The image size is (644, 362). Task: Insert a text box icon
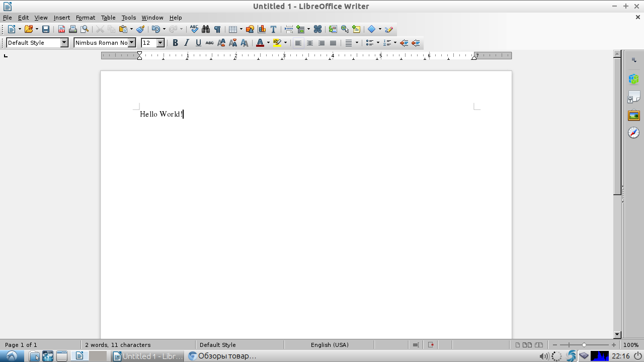tap(273, 29)
